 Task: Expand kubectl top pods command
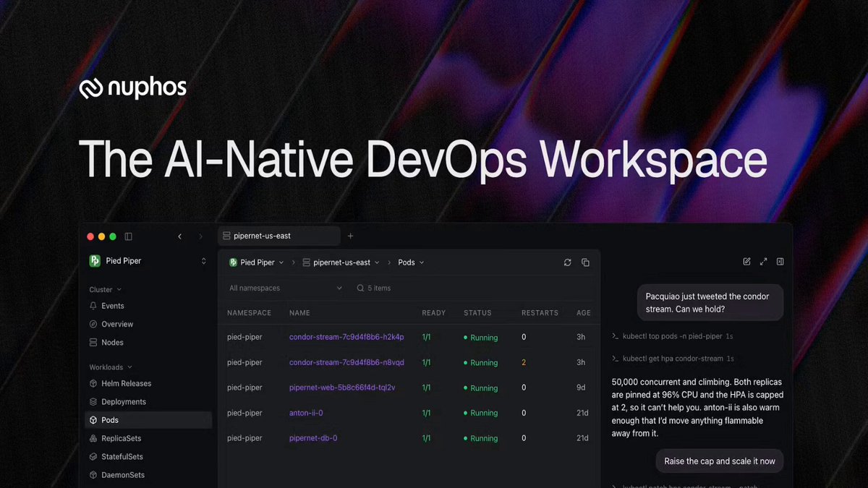(x=672, y=336)
